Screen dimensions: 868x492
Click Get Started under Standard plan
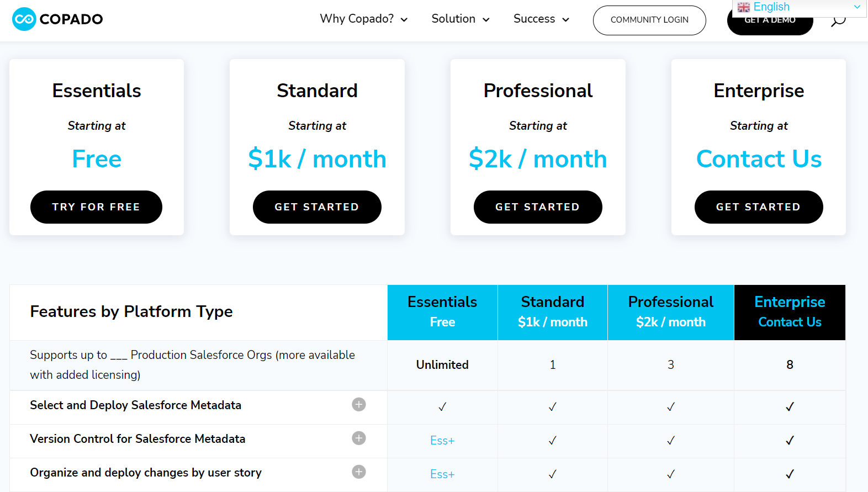click(317, 207)
